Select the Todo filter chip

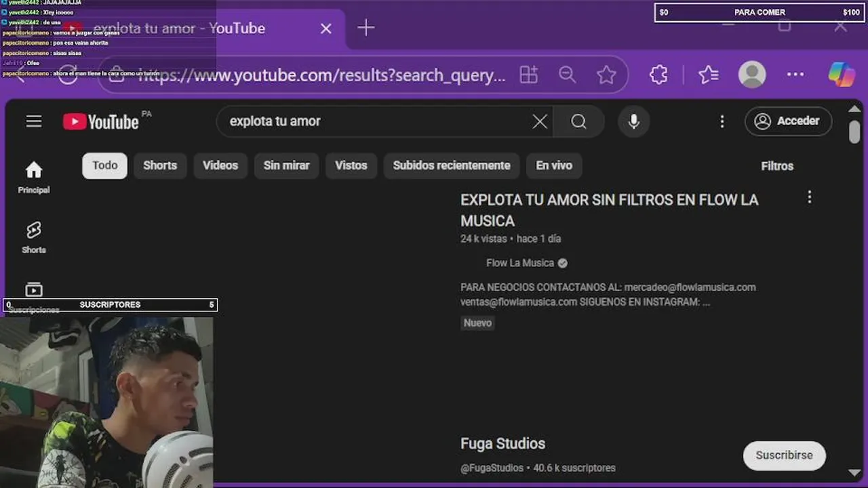pos(105,165)
